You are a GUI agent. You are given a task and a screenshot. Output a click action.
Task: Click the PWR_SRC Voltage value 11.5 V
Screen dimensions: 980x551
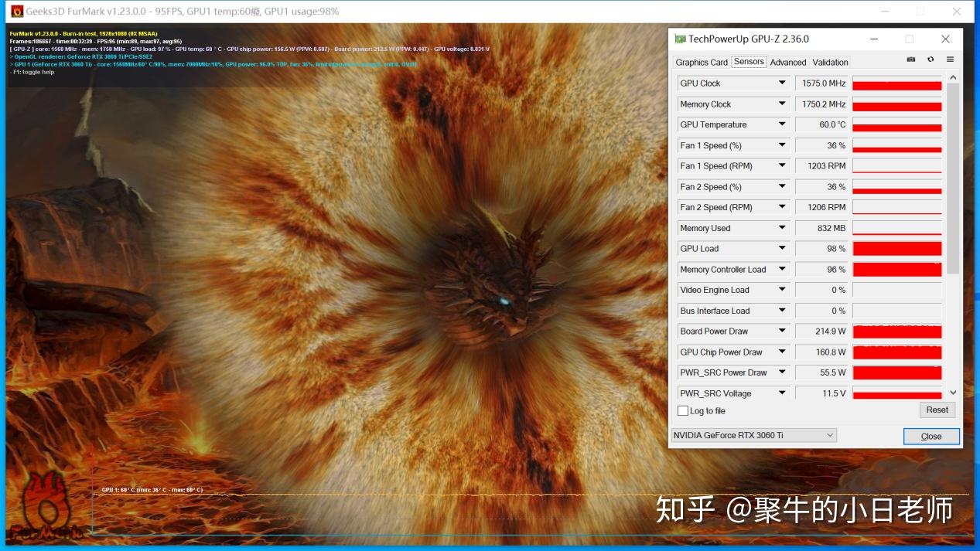[823, 393]
